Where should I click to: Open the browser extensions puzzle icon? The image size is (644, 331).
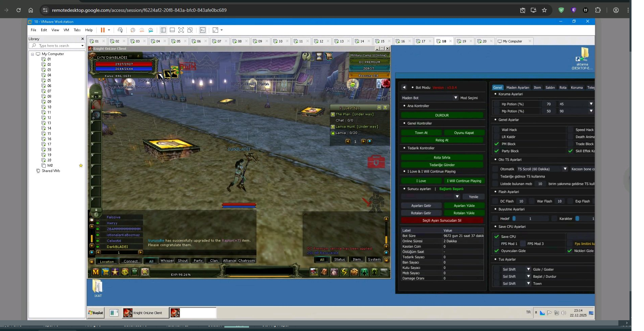(598, 10)
